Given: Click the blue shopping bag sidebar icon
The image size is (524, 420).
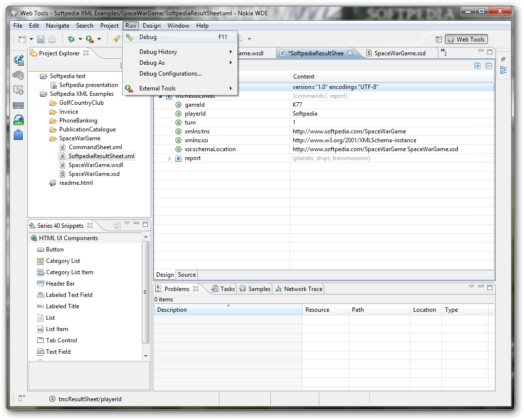Looking at the screenshot, I should (x=18, y=135).
